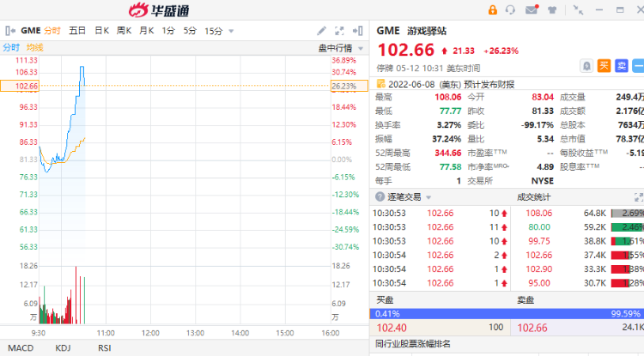Open the mail messages icon
Viewport: 644px width, 356px height.
point(532,9)
